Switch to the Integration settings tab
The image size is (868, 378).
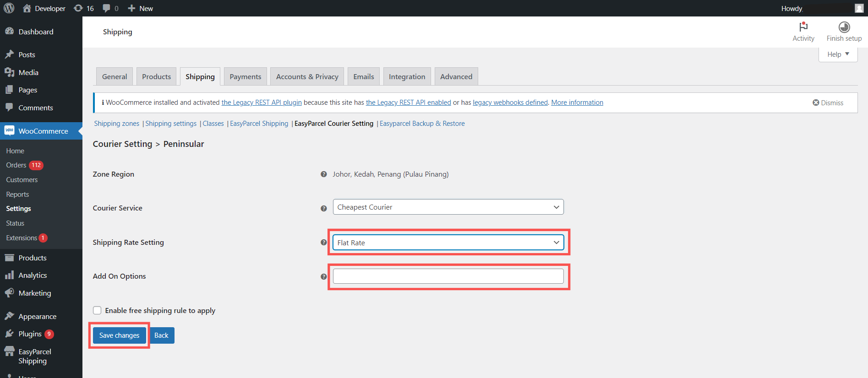(x=407, y=76)
